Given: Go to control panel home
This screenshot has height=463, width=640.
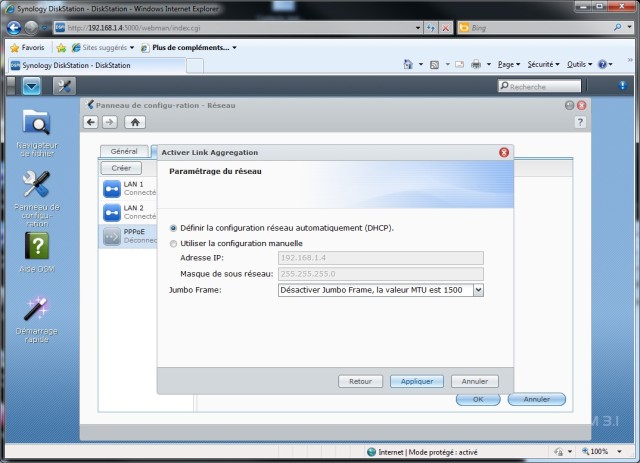Looking at the screenshot, I should (x=135, y=122).
